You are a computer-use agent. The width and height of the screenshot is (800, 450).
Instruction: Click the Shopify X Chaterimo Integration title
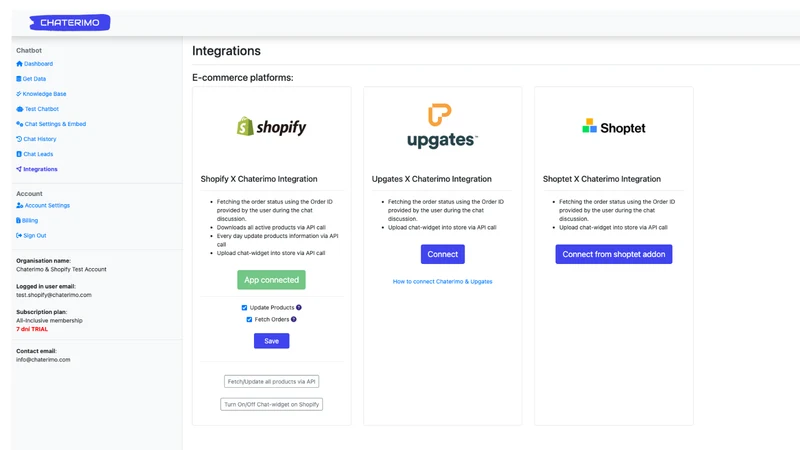pyautogui.click(x=259, y=179)
